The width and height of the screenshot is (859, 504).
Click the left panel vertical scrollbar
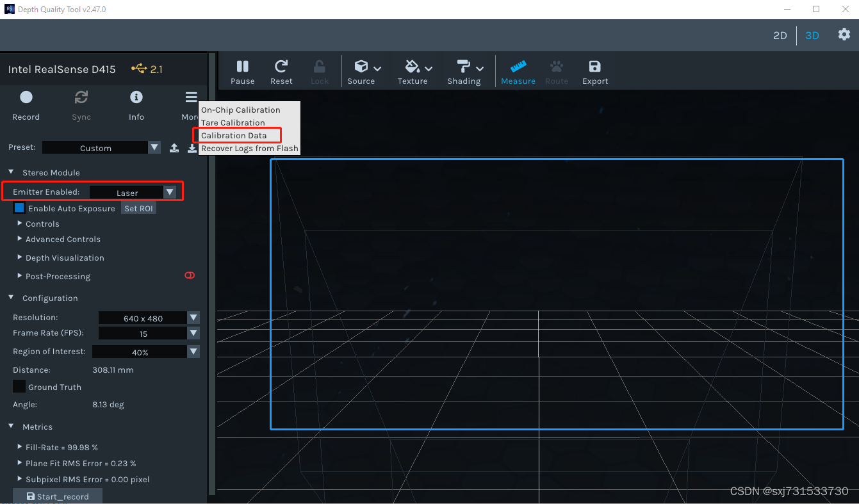[212, 274]
